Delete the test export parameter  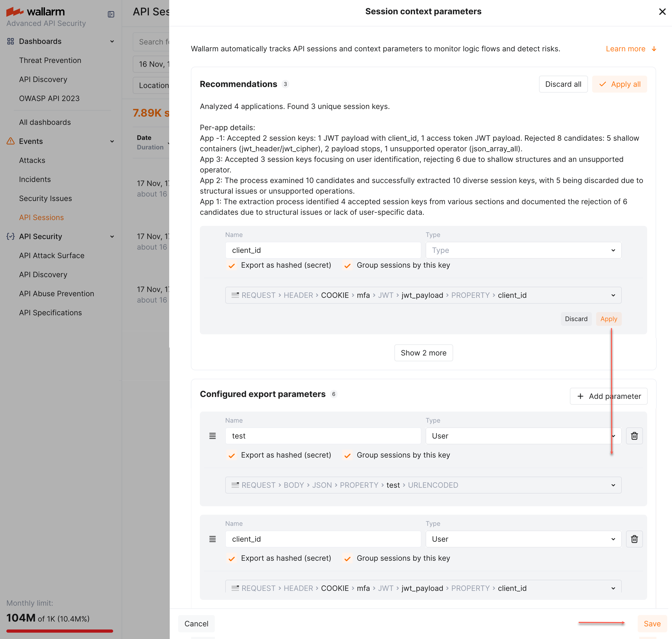coord(634,436)
